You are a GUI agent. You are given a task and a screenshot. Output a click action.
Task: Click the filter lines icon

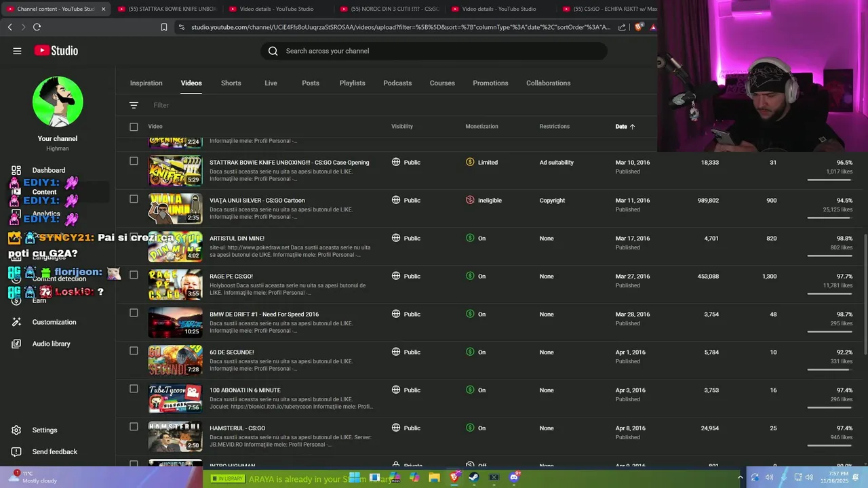pos(134,105)
